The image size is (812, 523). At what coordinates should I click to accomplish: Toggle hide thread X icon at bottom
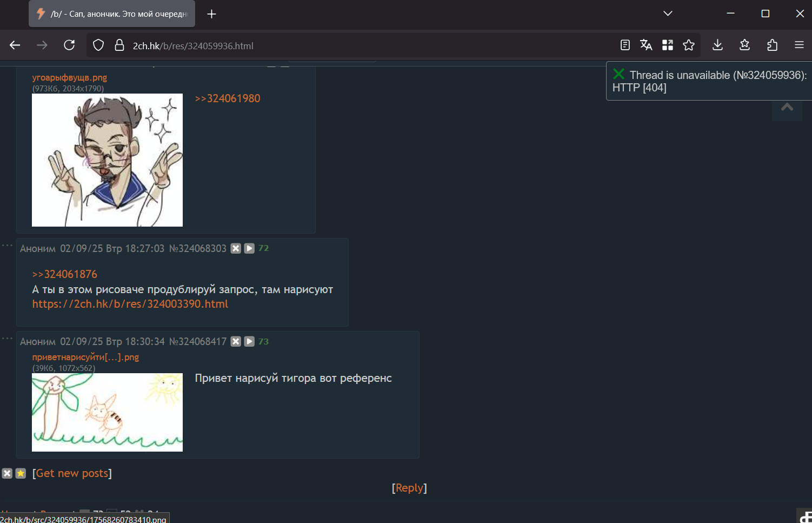pos(7,473)
